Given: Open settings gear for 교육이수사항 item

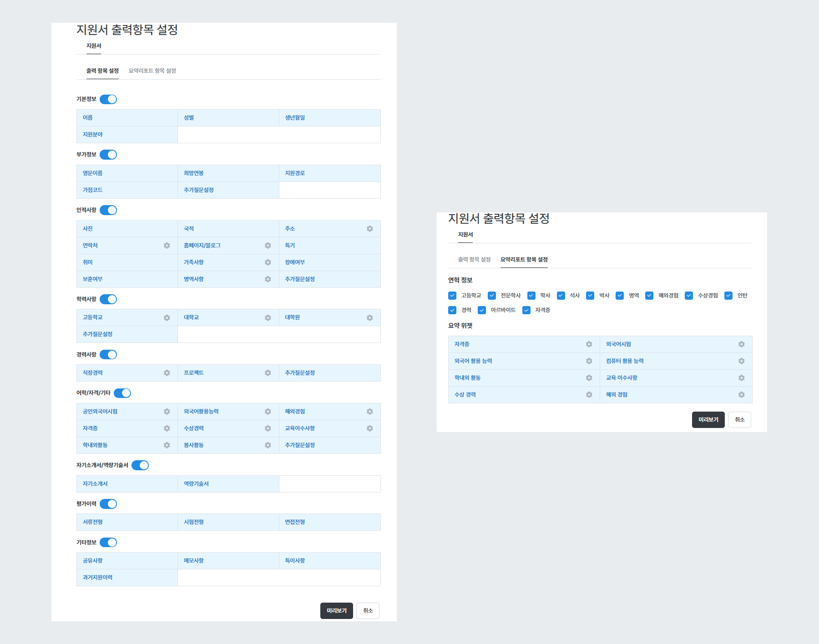Looking at the screenshot, I should 369,428.
